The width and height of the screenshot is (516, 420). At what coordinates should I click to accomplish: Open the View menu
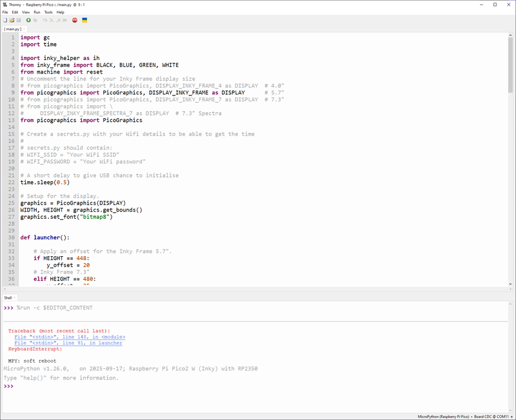click(26, 12)
